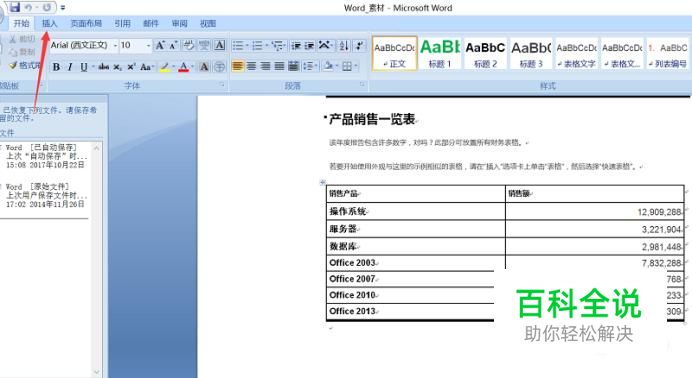Toggle Show/Hide paragraph marks
The image size is (692, 378).
pos(360,45)
